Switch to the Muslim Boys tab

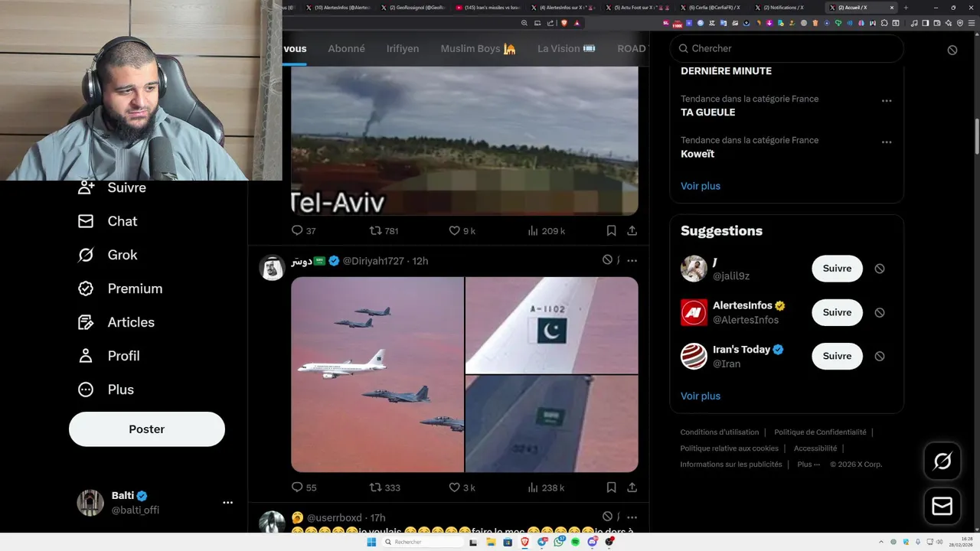(478, 48)
